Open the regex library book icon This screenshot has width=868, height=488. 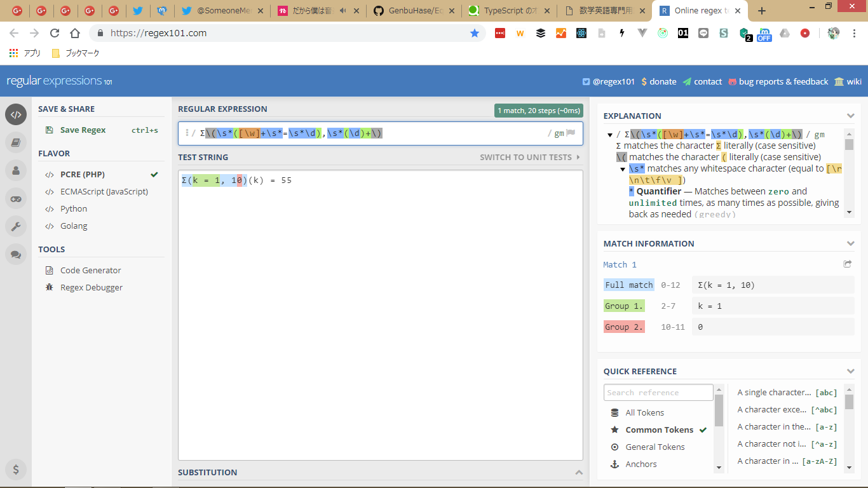16,142
